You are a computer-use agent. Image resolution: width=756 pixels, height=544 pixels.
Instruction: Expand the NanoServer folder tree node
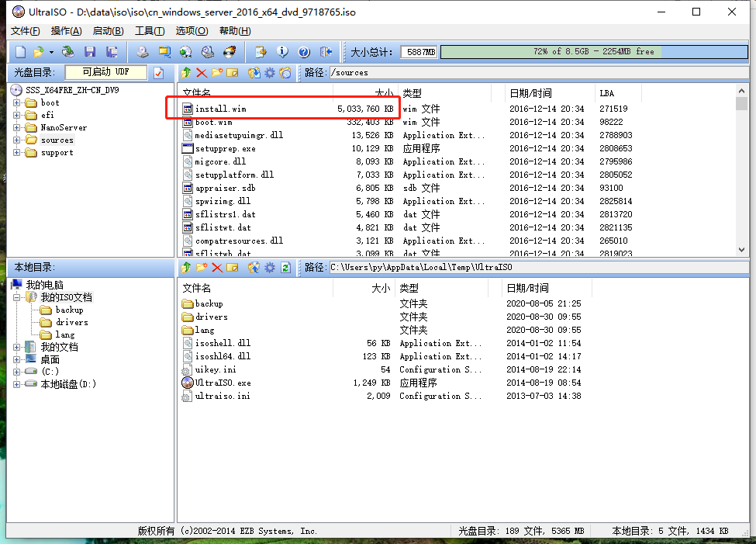coord(17,128)
